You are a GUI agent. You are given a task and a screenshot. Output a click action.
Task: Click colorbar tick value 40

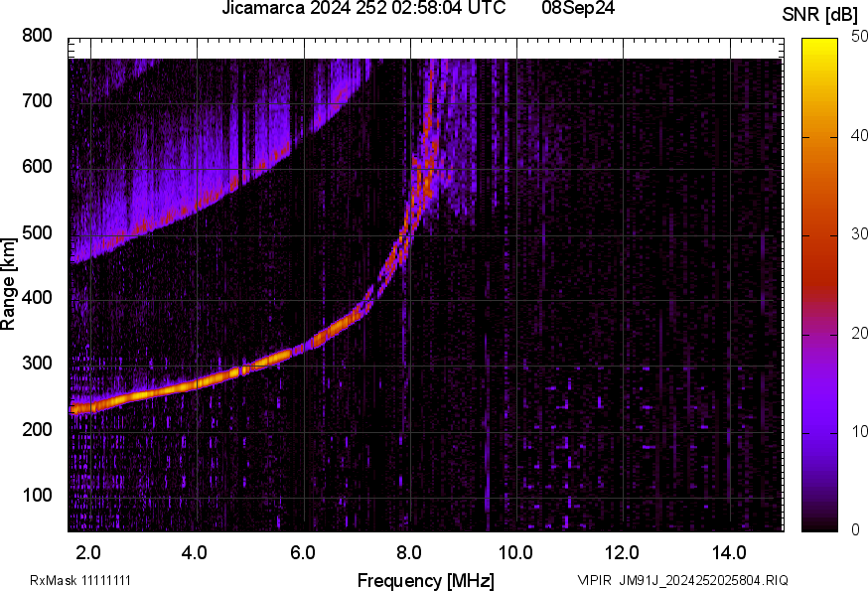859,136
